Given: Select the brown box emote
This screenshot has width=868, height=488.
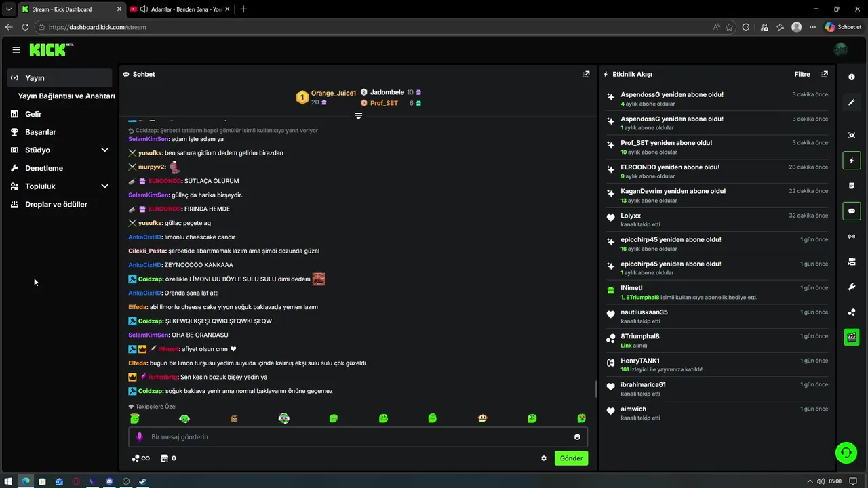Looking at the screenshot, I should coord(234,418).
